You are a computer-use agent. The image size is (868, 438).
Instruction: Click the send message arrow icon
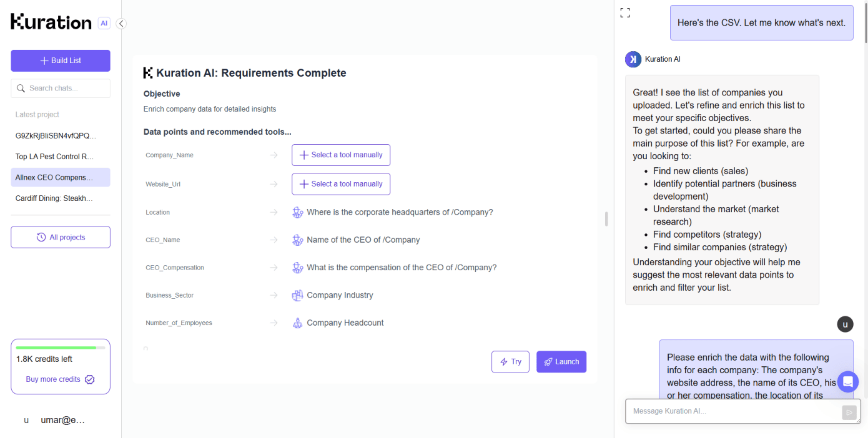[x=849, y=412]
